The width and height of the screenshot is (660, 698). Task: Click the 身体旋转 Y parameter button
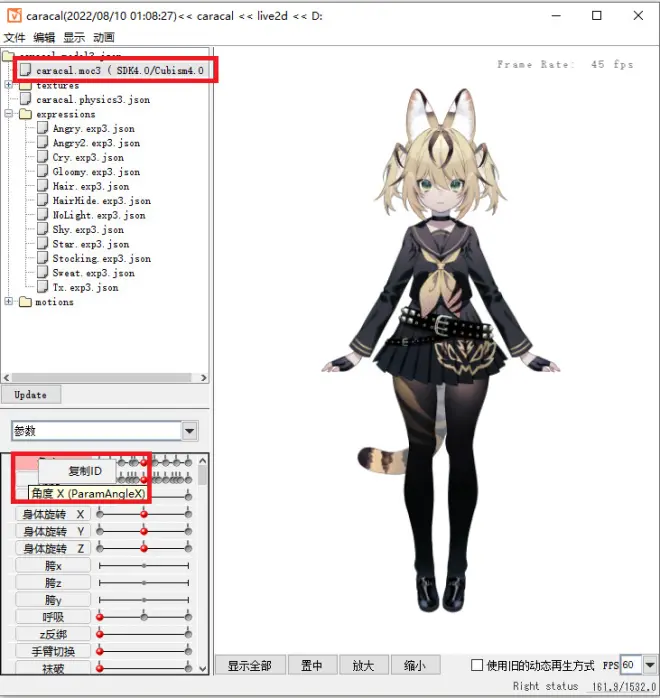point(53,532)
